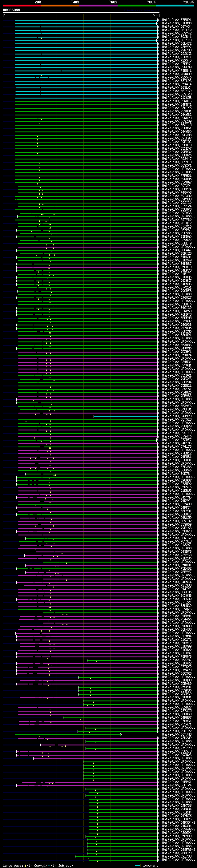Select hit label UniRef100_C9SIE9
Image resolution: width=197 pixels, height=868 pixels.
tap(176, 433)
